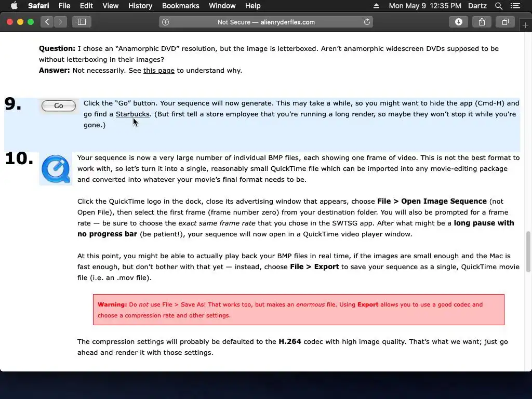Click the plus icon in address bar
Screen dimensions: 532x399
(166, 22)
